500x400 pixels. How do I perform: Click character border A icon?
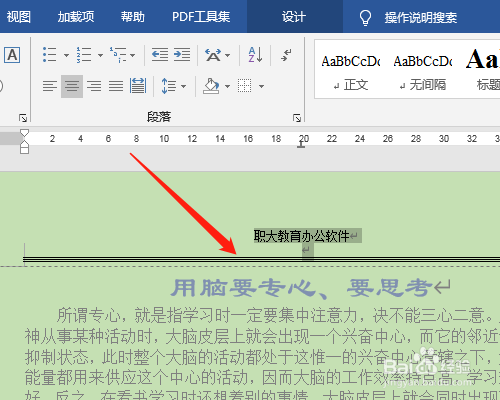12,55
